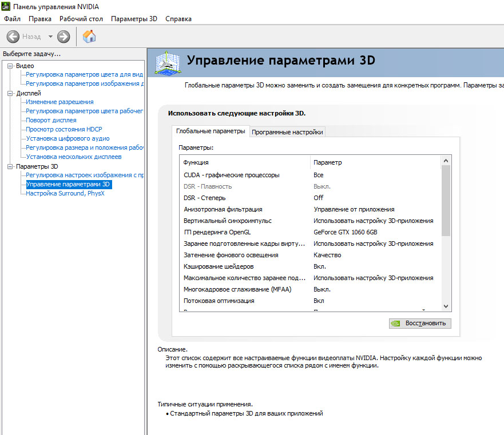
Task: Click the 3D settings header icon
Action: [x=167, y=63]
